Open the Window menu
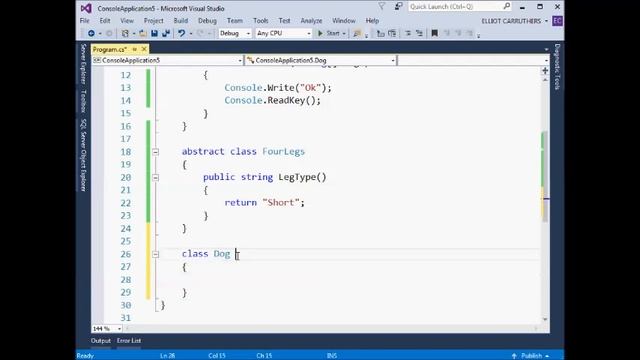Screen dimensions: 640x360 coord(344,21)
